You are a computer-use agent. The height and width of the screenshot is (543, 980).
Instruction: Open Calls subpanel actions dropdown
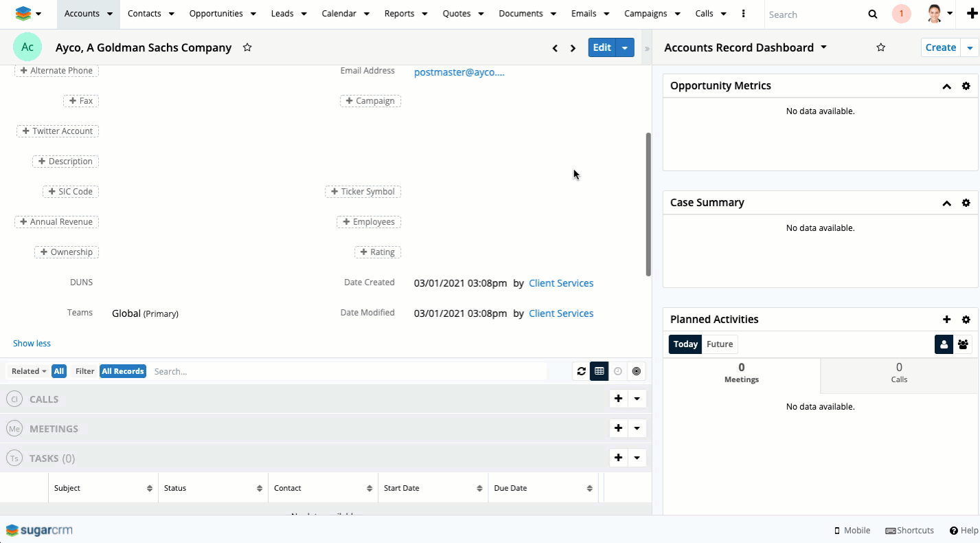tap(637, 399)
